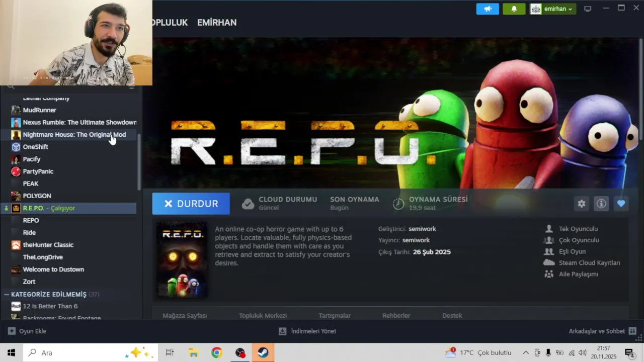The height and width of the screenshot is (362, 644).
Task: Select running R.E.P.O. entry
Action: (x=69, y=208)
